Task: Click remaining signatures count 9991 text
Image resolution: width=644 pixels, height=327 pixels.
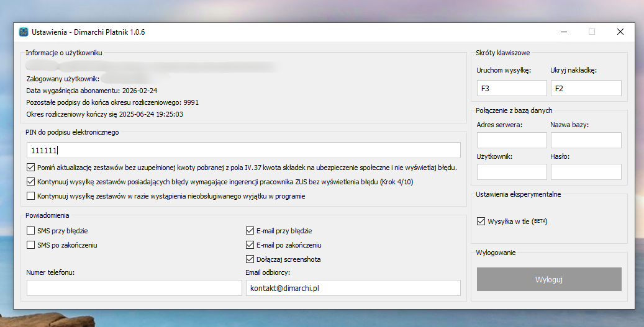Action: click(191, 102)
